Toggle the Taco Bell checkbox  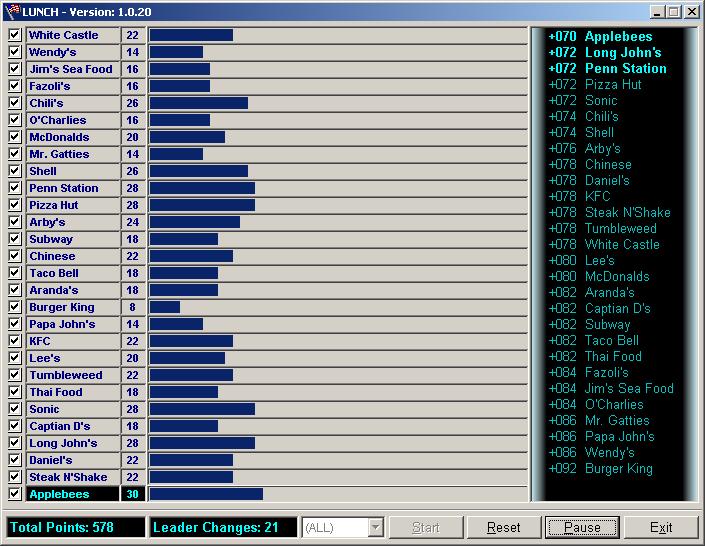coord(15,273)
